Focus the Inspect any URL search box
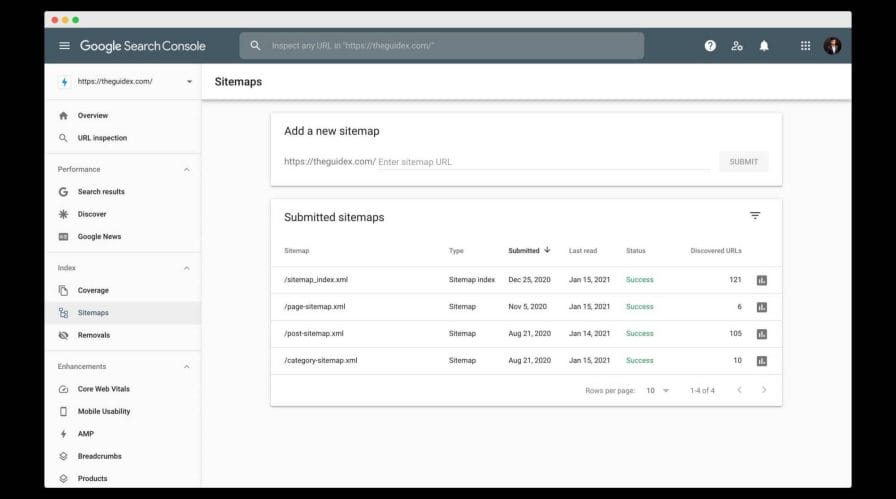The height and width of the screenshot is (499, 896). [442, 46]
